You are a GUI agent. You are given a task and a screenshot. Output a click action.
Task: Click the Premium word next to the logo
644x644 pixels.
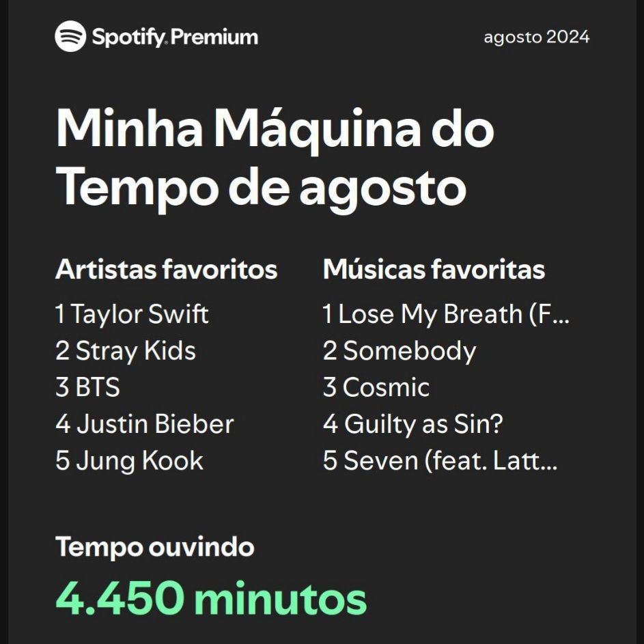(214, 37)
